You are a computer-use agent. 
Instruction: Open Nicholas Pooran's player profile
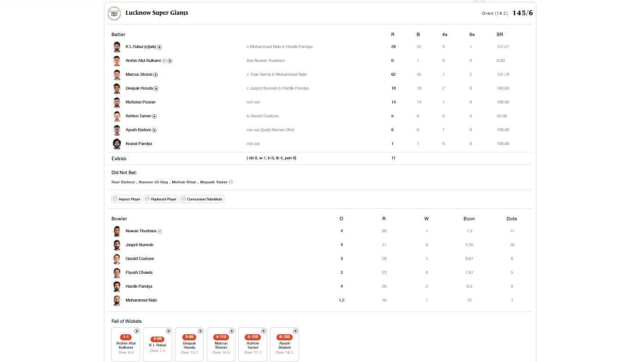tap(140, 102)
